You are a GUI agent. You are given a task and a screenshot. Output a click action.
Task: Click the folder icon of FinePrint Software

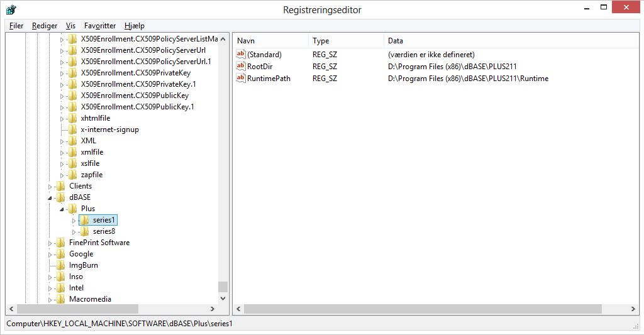tap(60, 243)
